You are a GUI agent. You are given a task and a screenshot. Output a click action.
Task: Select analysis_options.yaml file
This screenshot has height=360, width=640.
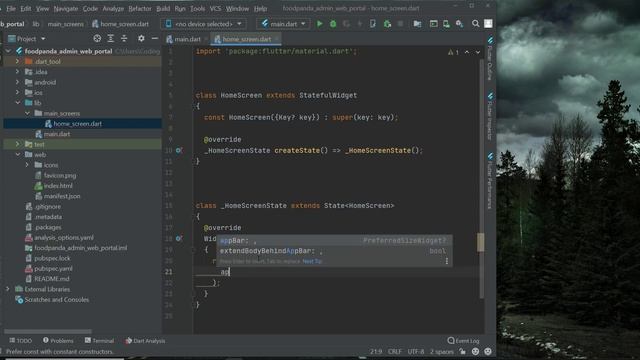coord(63,238)
